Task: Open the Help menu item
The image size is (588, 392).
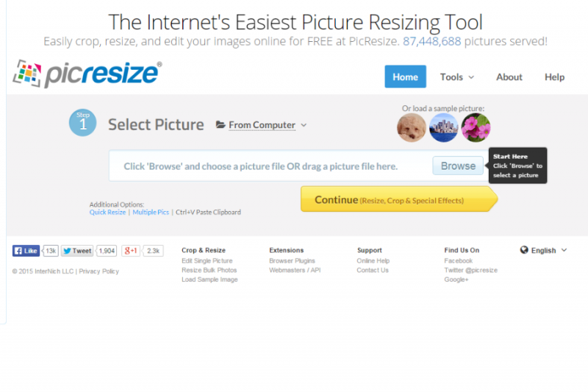Action: pos(554,76)
